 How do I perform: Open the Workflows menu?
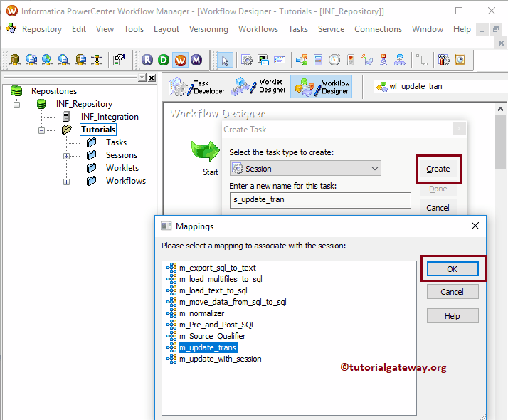(x=258, y=29)
